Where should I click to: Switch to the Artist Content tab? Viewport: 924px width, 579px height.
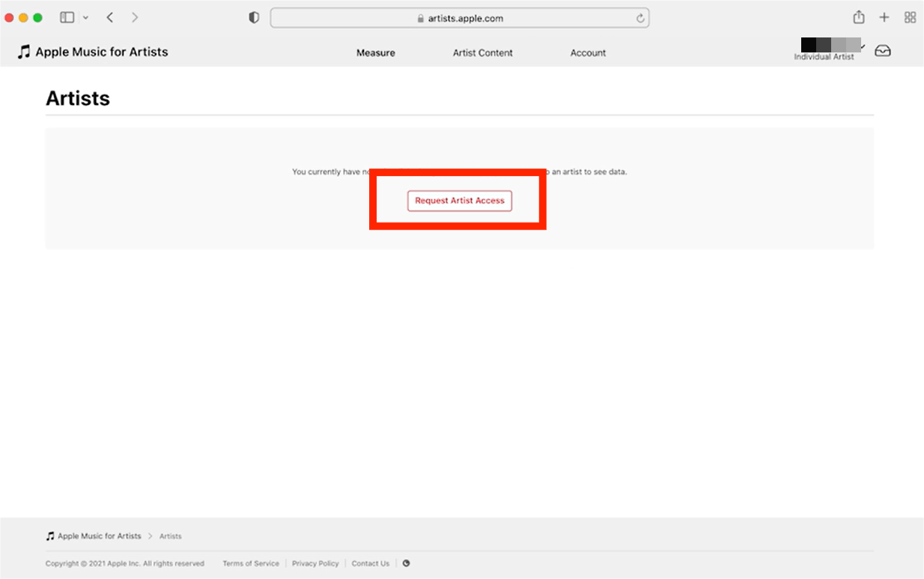click(483, 53)
